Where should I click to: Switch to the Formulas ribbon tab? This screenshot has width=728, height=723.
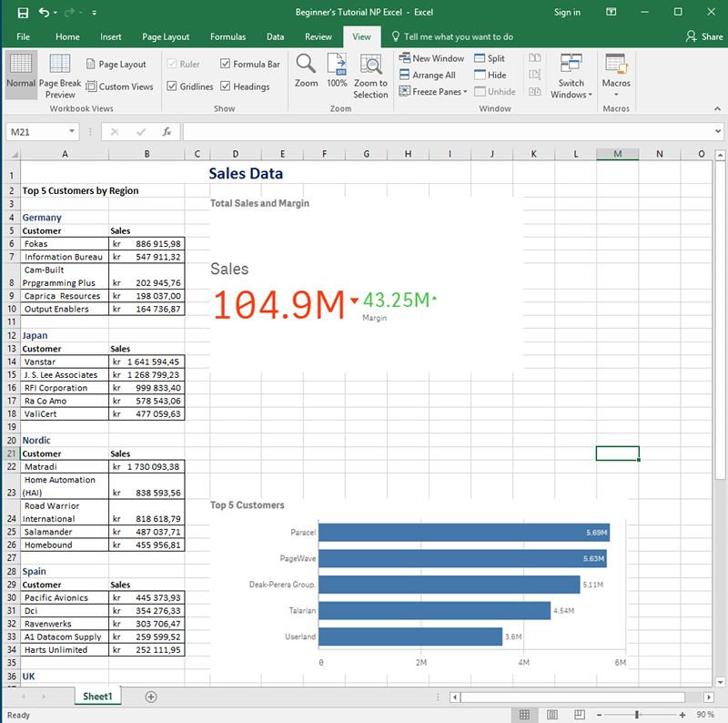227,36
